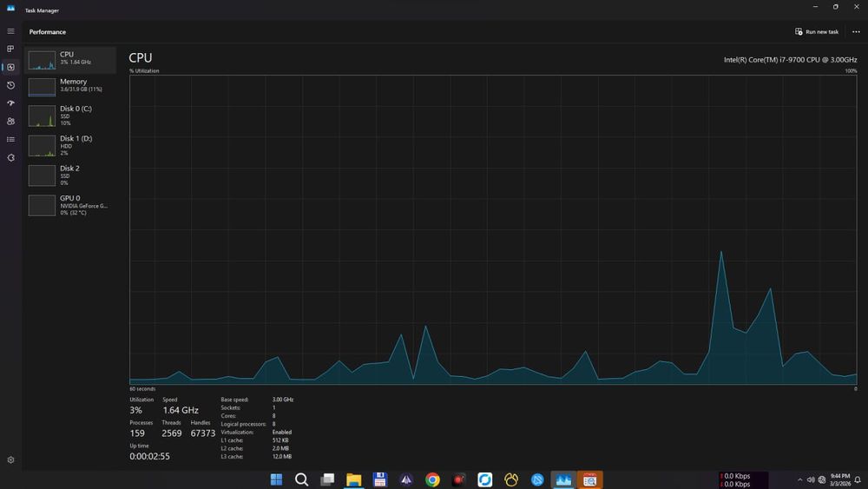Viewport: 868px width, 489px height.
Task: Select Disk 0 (C:) performance entry
Action: 69,116
